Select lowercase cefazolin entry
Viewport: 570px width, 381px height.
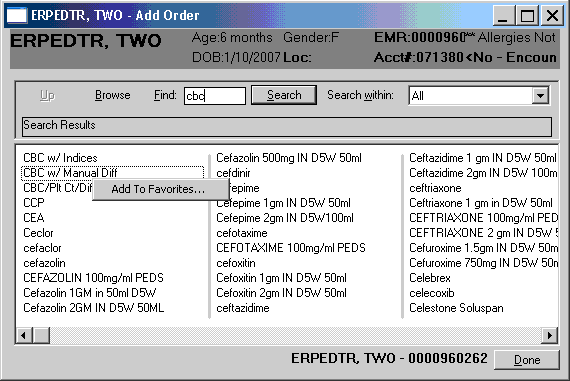tap(44, 263)
